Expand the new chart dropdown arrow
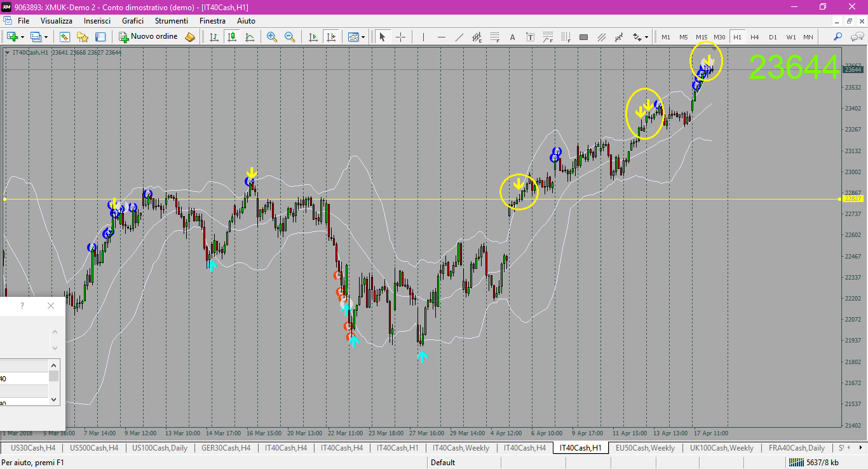The height and width of the screenshot is (469, 868). 22,37
